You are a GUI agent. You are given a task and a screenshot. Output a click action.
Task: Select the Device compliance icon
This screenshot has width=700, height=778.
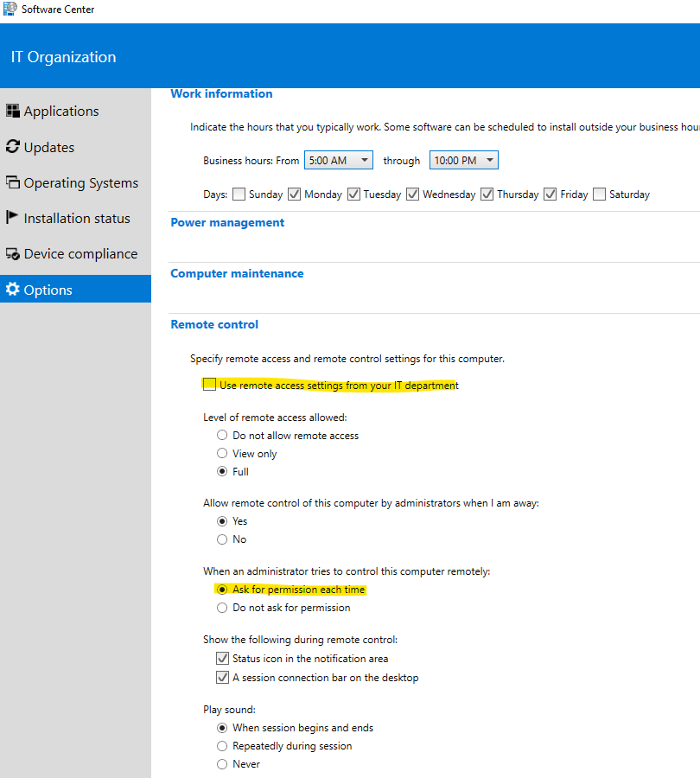click(x=14, y=253)
